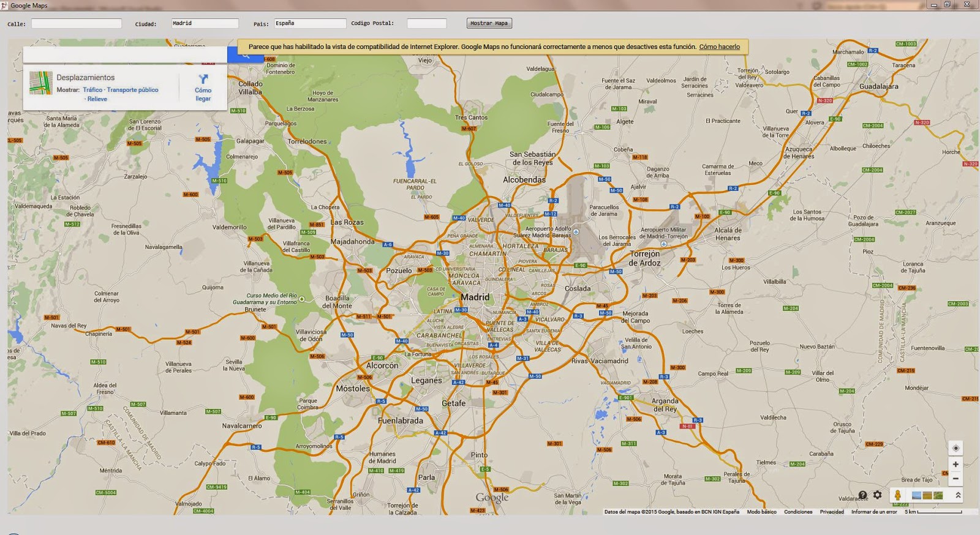Viewport: 980px width, 535px height.
Task: Click the Fuenlabrada label on map
Action: pos(401,421)
